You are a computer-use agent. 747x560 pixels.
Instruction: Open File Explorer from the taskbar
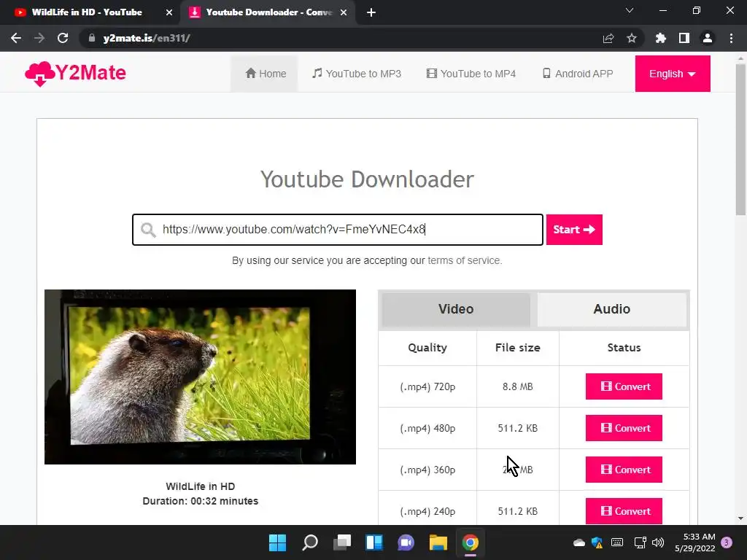point(438,542)
